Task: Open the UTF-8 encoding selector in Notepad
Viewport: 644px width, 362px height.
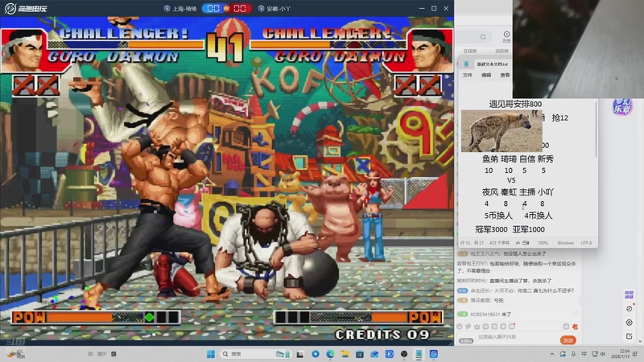Action: [x=586, y=243]
